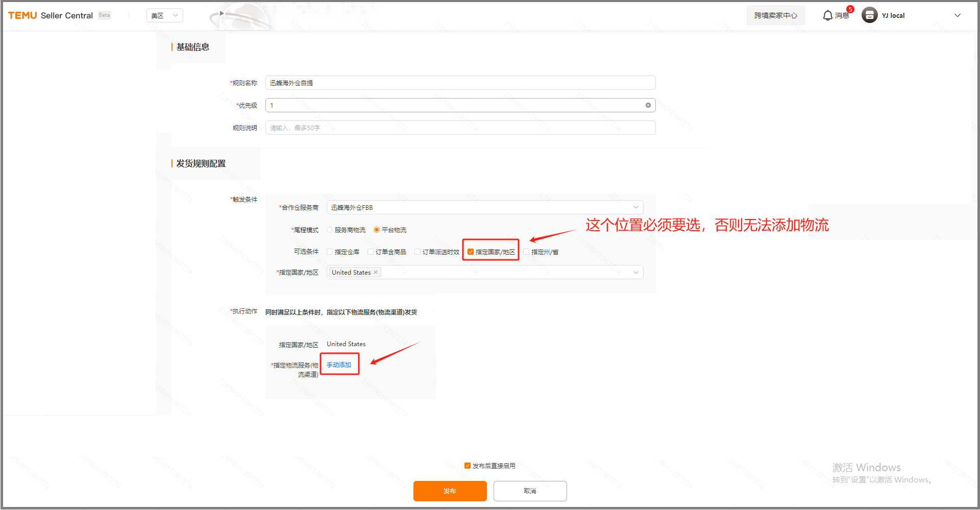The image size is (980, 510).
Task: Tick the 订单派送时效 checkbox
Action: click(418, 252)
